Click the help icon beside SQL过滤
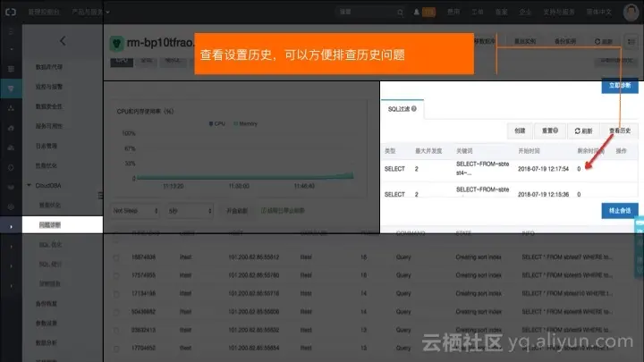This screenshot has width=644, height=362. 414,109
